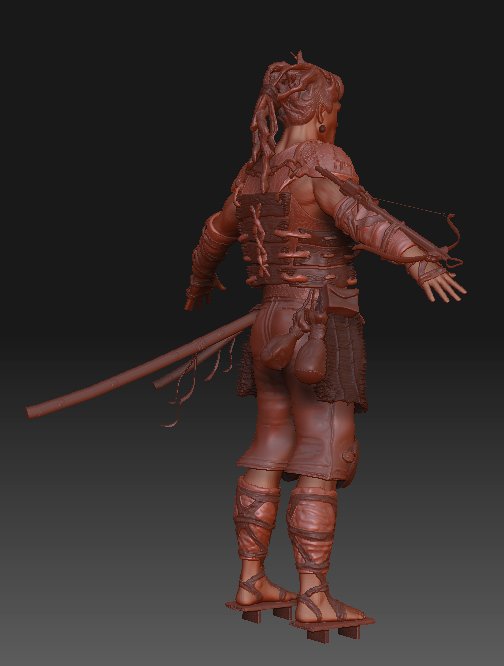504x666 pixels.
Task: Click the laced back armor plate
Action: tap(263, 238)
